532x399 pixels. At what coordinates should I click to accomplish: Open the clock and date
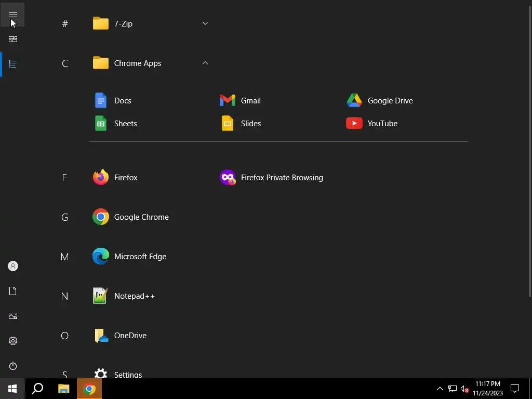pos(487,389)
